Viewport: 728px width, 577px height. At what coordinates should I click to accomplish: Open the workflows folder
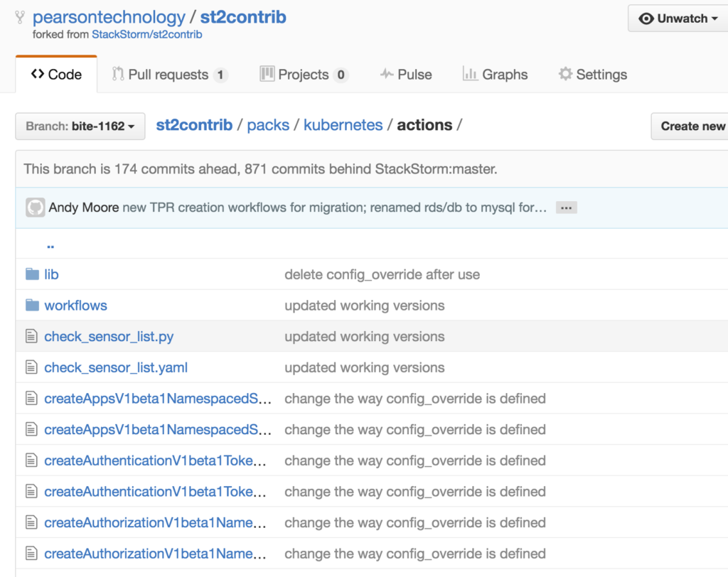click(x=75, y=306)
